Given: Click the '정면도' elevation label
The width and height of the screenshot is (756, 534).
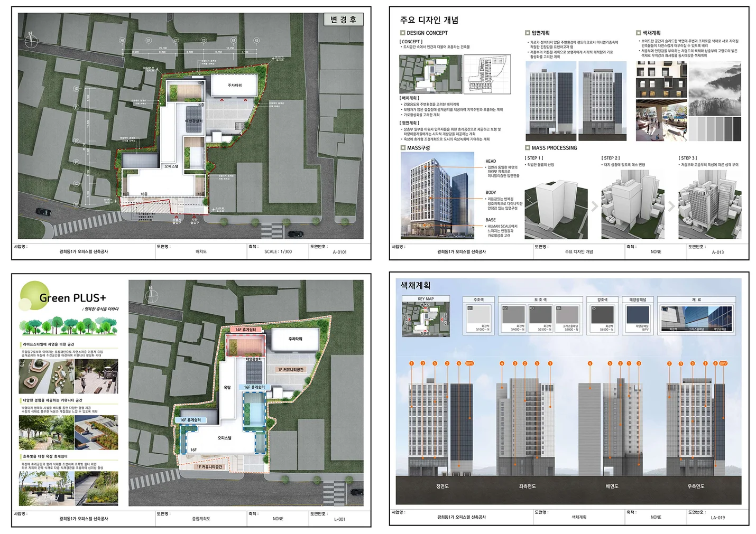Looking at the screenshot, I should (442, 486).
